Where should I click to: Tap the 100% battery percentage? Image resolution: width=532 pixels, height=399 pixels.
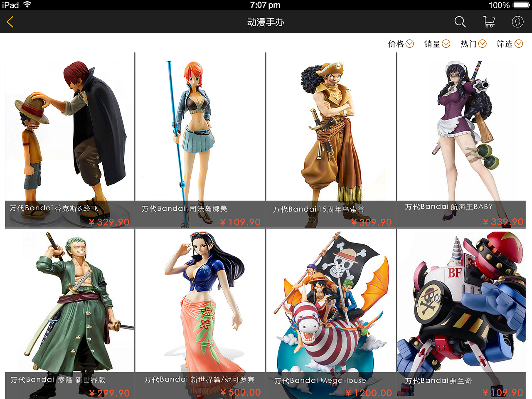click(x=499, y=5)
